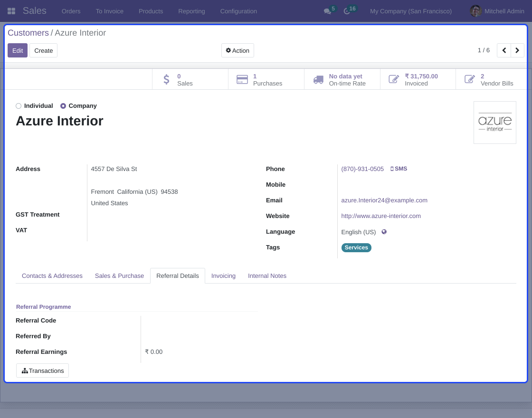Click the Create button
The height and width of the screenshot is (418, 532).
[x=43, y=50]
